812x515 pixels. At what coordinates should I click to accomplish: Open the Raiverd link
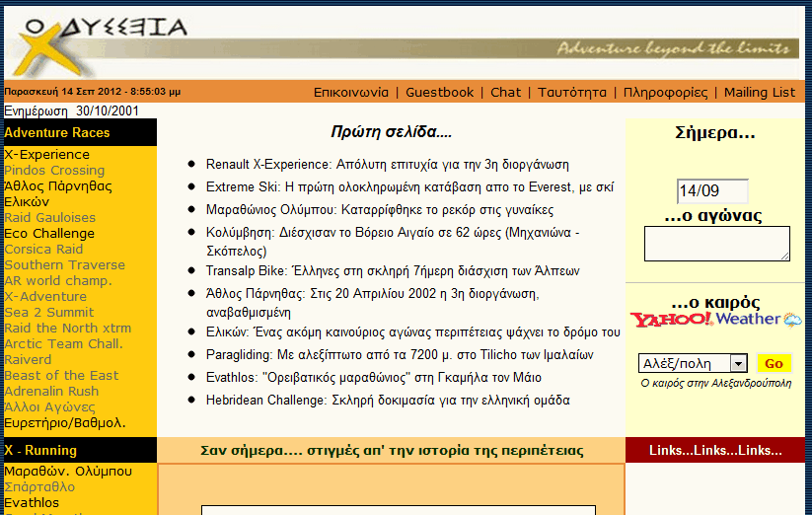[x=28, y=360]
